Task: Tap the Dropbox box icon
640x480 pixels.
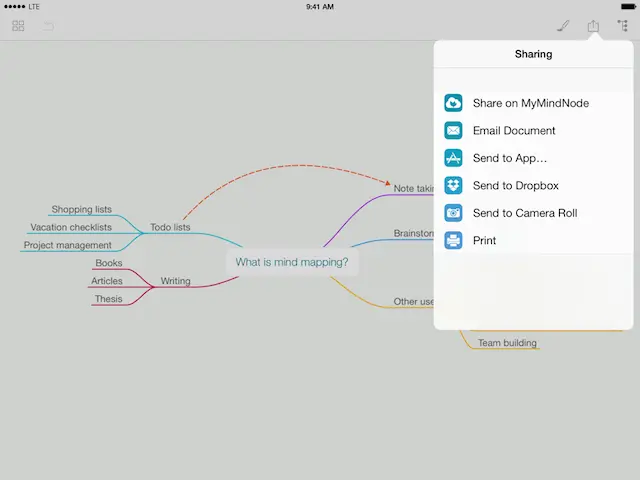Action: pos(453,186)
